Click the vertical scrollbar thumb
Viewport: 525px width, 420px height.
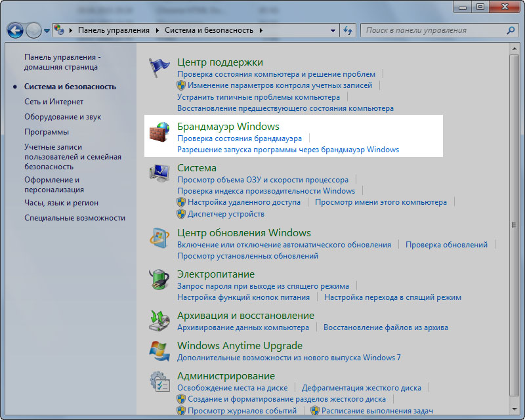point(514,225)
